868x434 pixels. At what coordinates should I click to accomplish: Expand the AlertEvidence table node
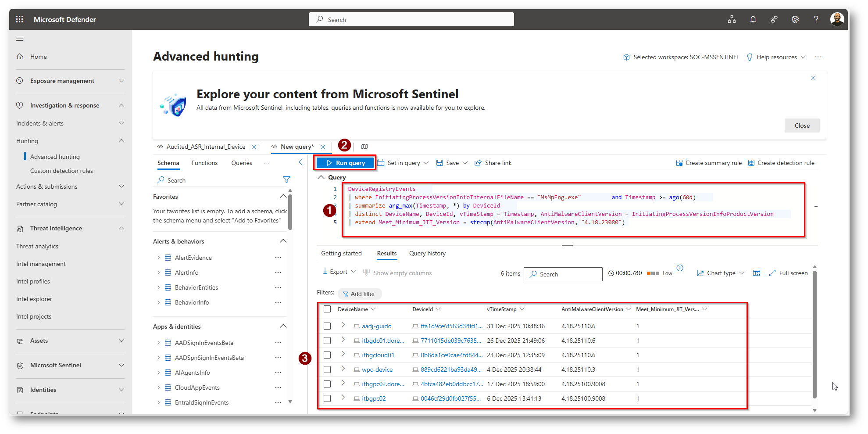click(x=158, y=258)
